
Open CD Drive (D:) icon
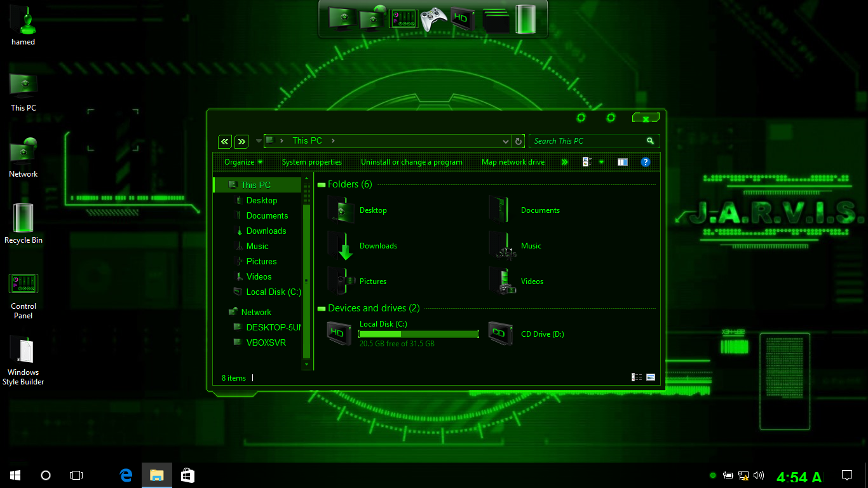pyautogui.click(x=500, y=334)
